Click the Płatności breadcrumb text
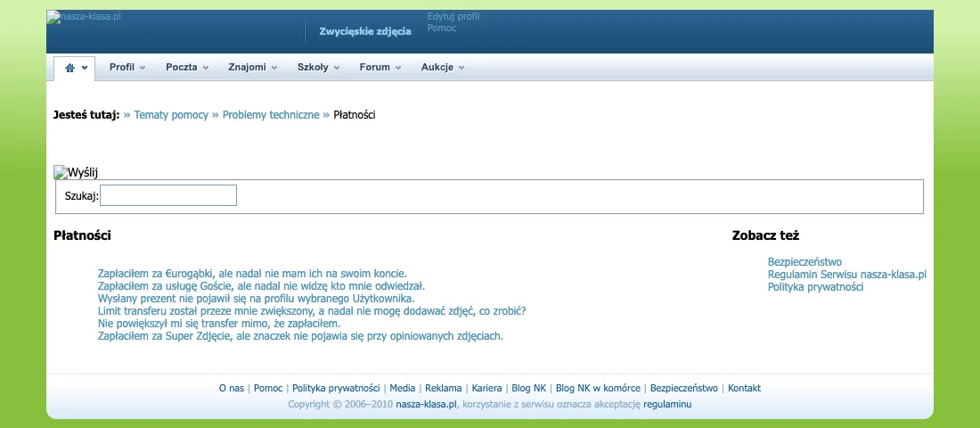This screenshot has height=428, width=980. (x=355, y=115)
